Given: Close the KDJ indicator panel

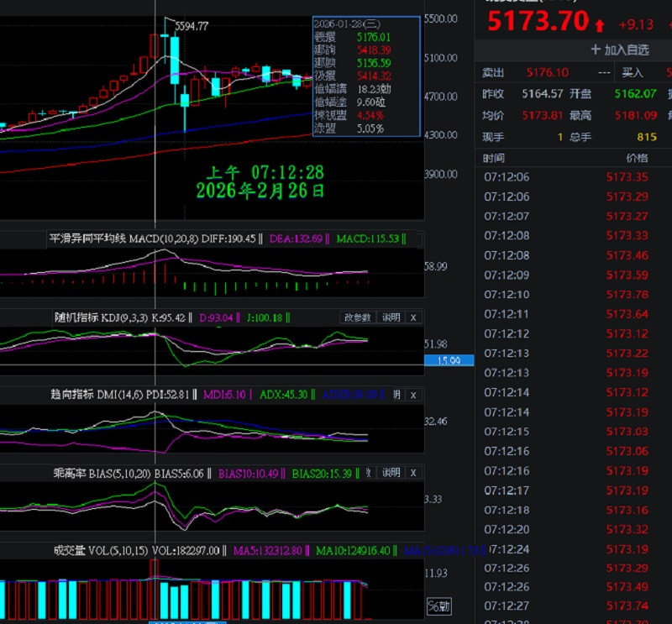Looking at the screenshot, I should click(x=413, y=317).
